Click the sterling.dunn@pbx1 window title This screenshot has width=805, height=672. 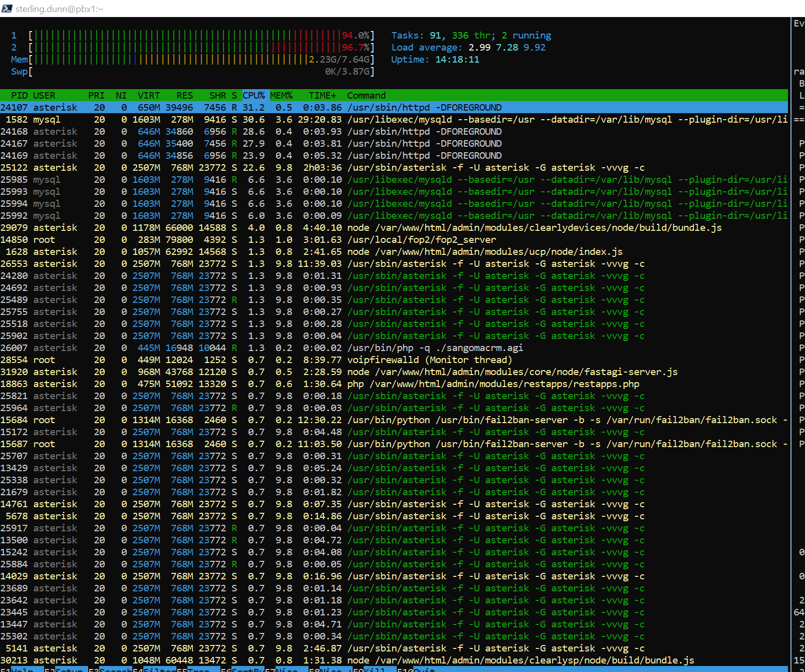59,9
